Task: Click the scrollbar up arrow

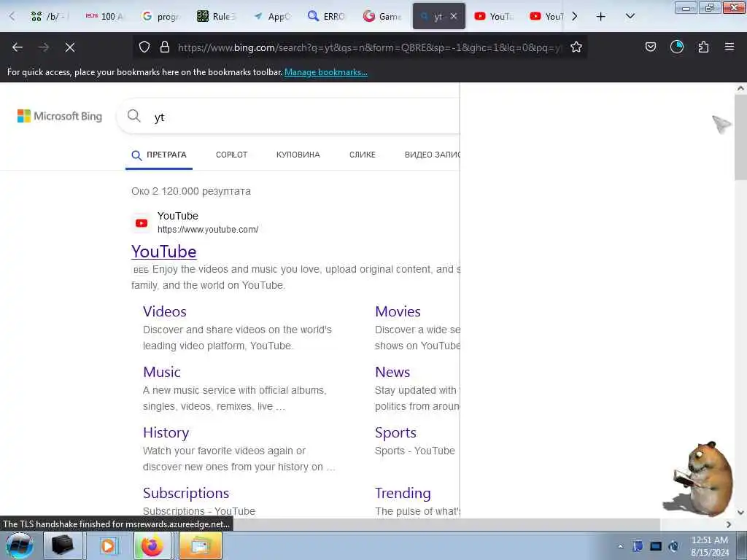Action: pos(740,88)
